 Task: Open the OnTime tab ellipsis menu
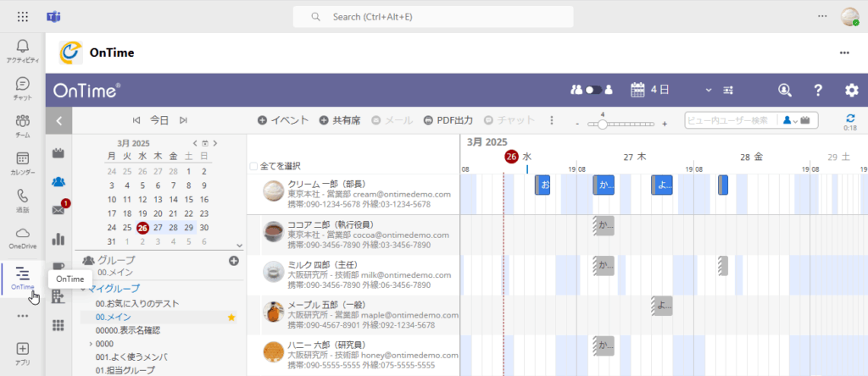point(844,53)
